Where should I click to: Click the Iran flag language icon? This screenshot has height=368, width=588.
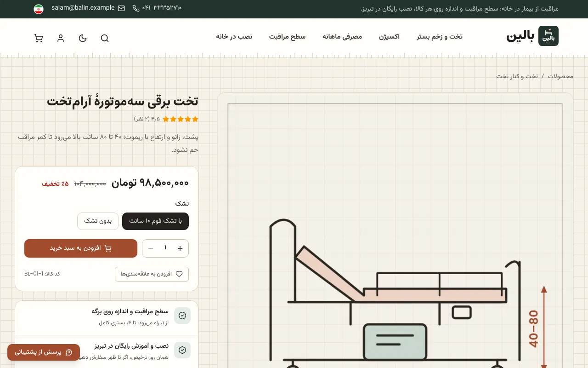(x=39, y=9)
